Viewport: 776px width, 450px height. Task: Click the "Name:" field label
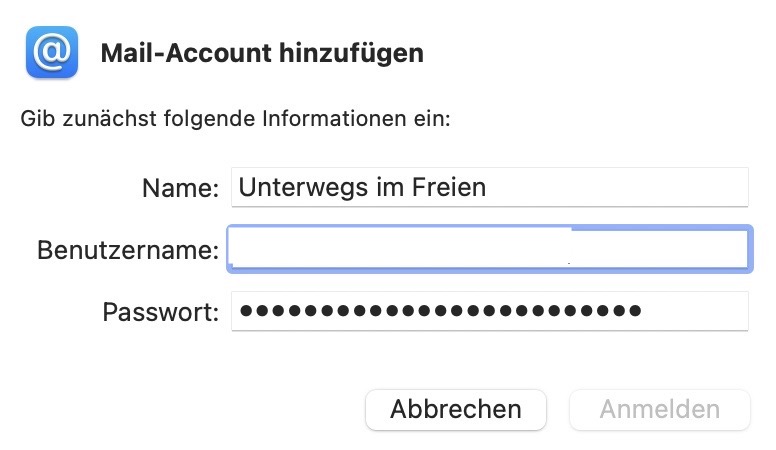point(180,188)
